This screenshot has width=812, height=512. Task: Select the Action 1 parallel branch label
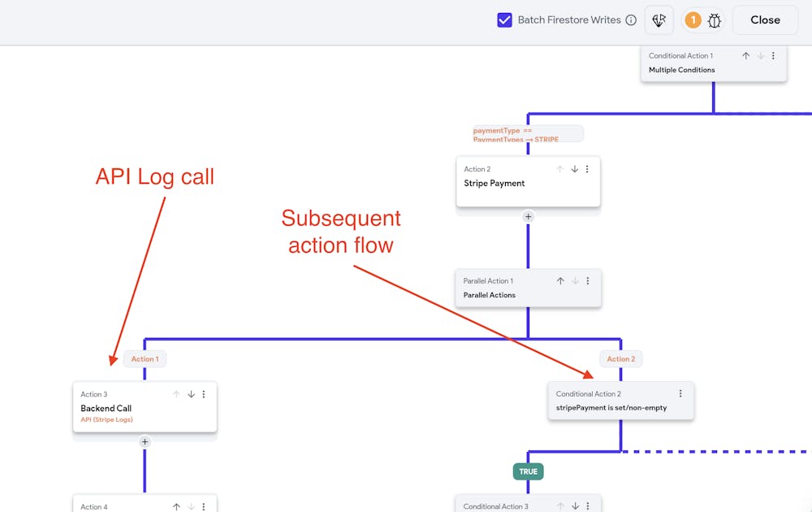[x=145, y=359]
